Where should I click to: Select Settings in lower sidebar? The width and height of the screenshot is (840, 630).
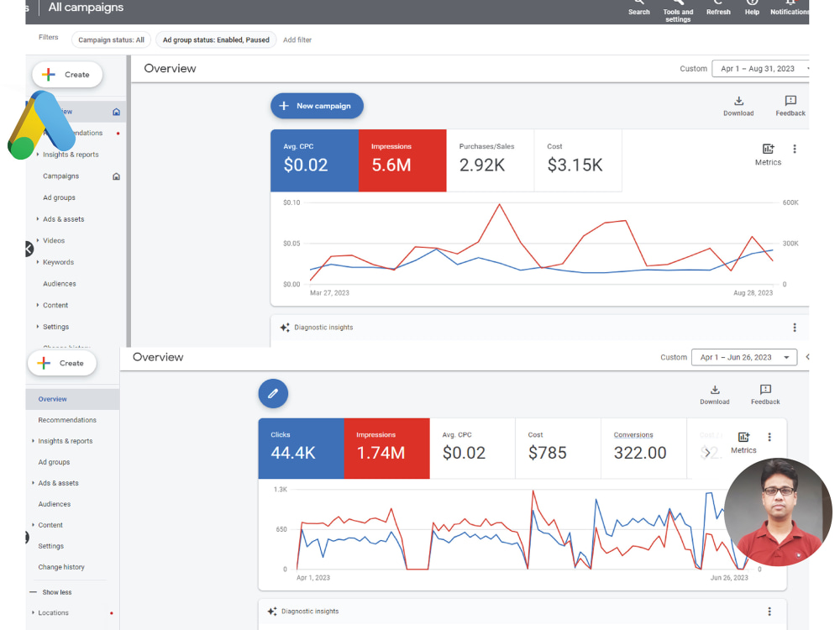pyautogui.click(x=51, y=546)
